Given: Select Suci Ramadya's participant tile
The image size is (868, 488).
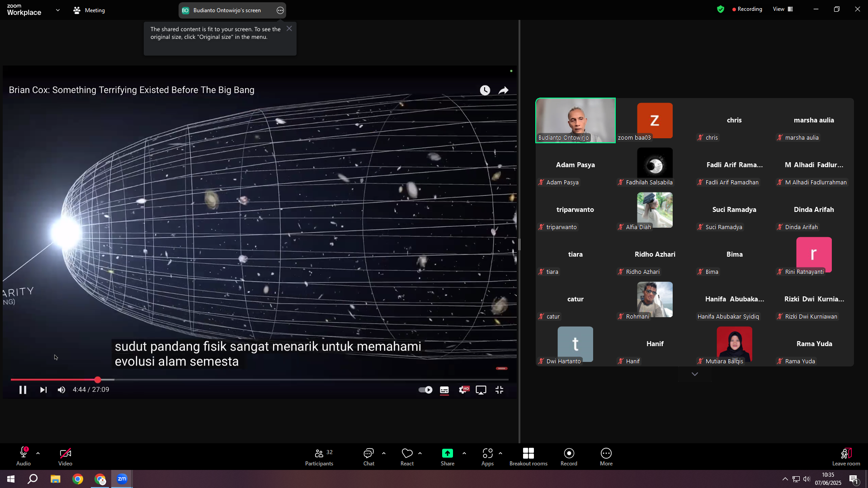Looking at the screenshot, I should [x=735, y=210].
